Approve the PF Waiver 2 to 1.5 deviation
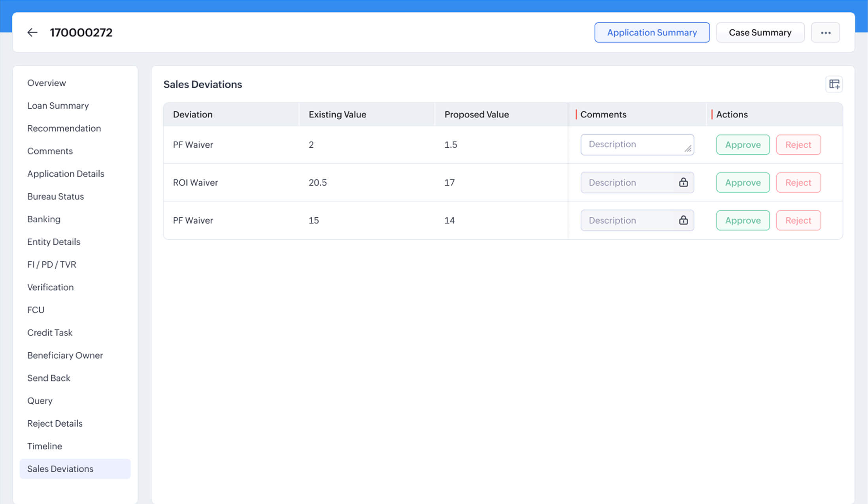Viewport: 868px width, 504px height. [x=743, y=145]
